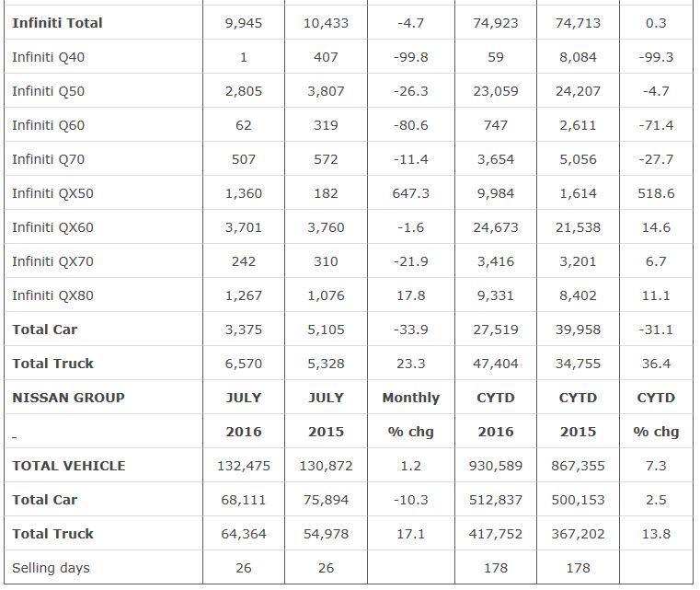The width and height of the screenshot is (700, 590).
Task: Select the Infiniti QX70 row label
Action: click(52, 261)
